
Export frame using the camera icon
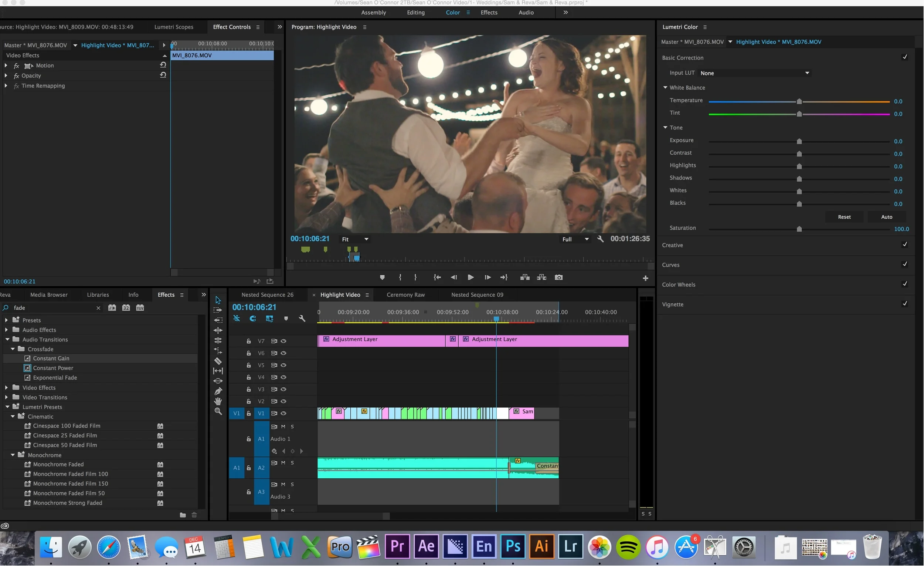click(x=558, y=277)
